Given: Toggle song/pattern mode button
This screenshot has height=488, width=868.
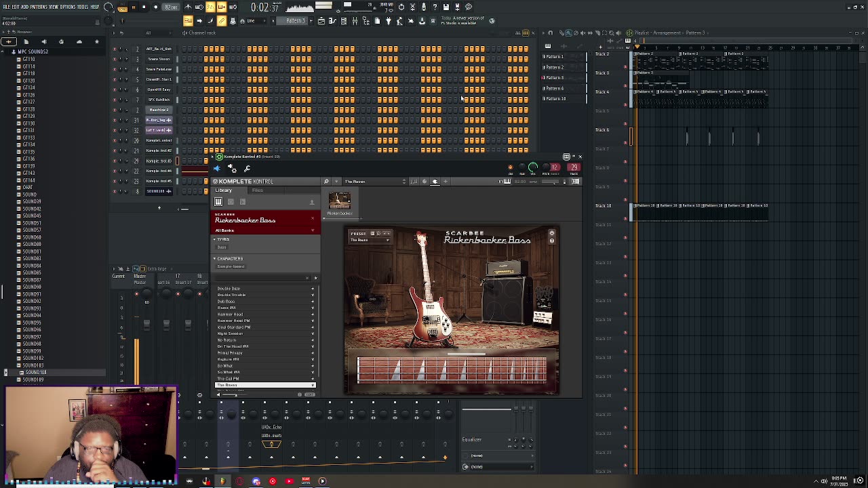Looking at the screenshot, I should (x=123, y=7).
